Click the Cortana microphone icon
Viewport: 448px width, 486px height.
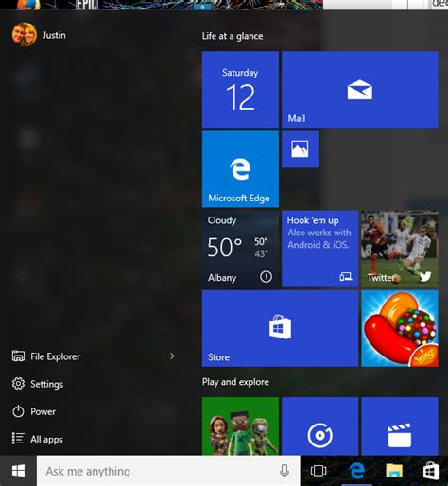[284, 471]
